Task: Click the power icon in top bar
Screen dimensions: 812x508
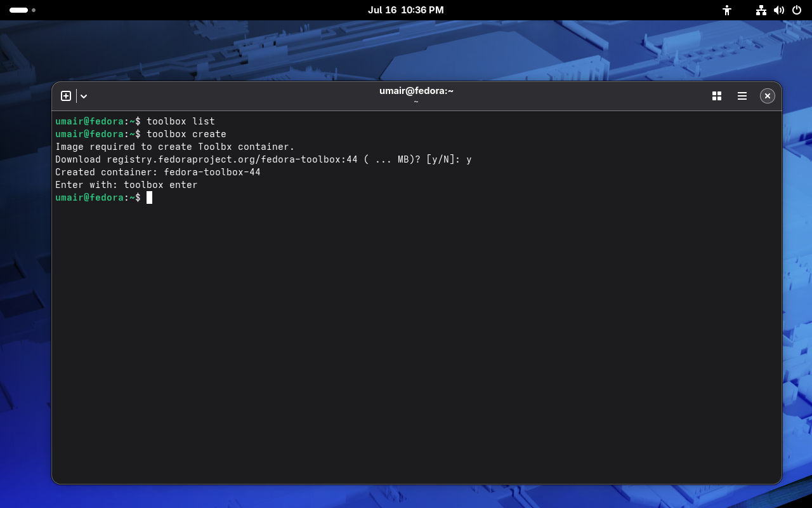Action: tap(797, 10)
